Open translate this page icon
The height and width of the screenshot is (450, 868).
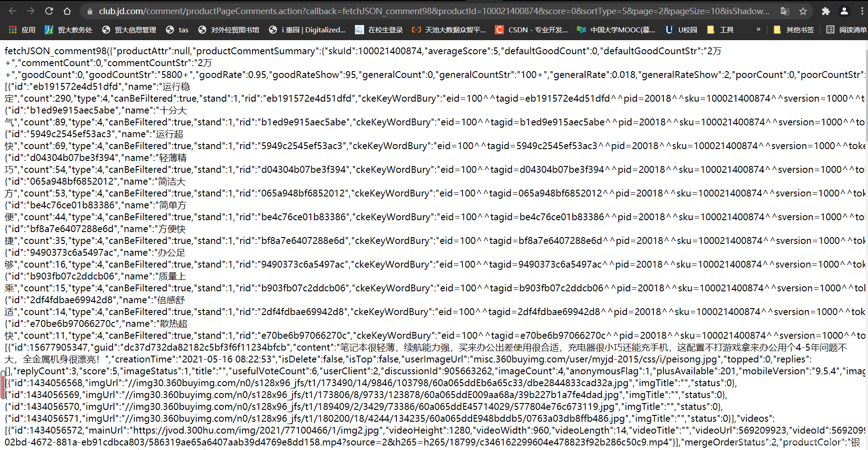(x=784, y=11)
